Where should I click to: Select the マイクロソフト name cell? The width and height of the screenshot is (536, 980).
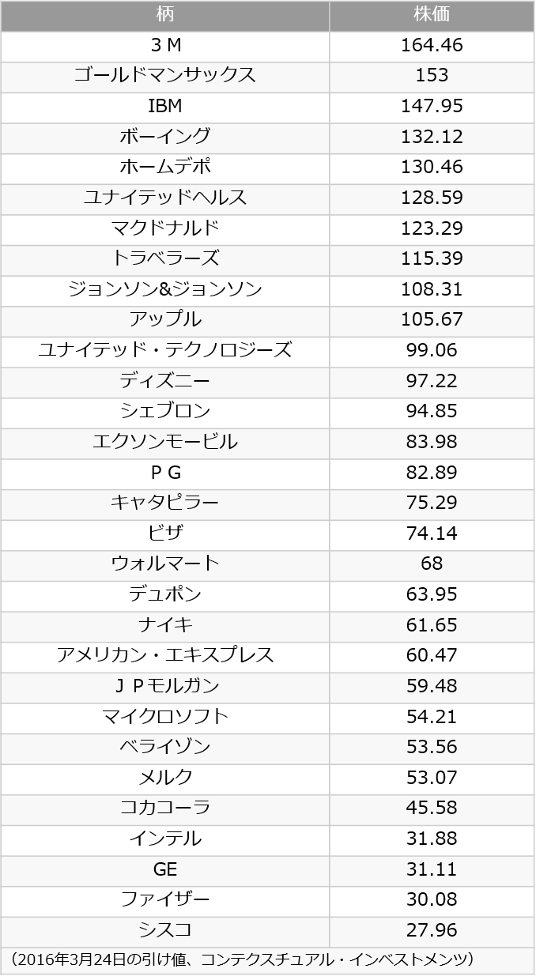point(165,718)
